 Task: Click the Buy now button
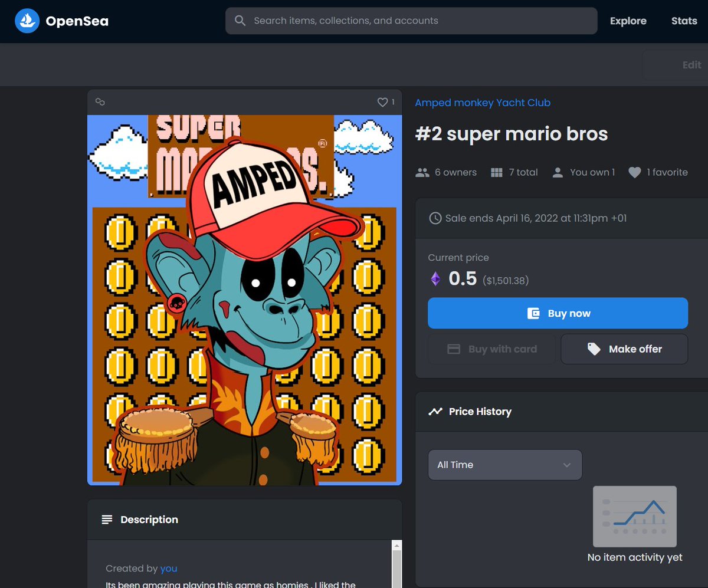pos(558,313)
